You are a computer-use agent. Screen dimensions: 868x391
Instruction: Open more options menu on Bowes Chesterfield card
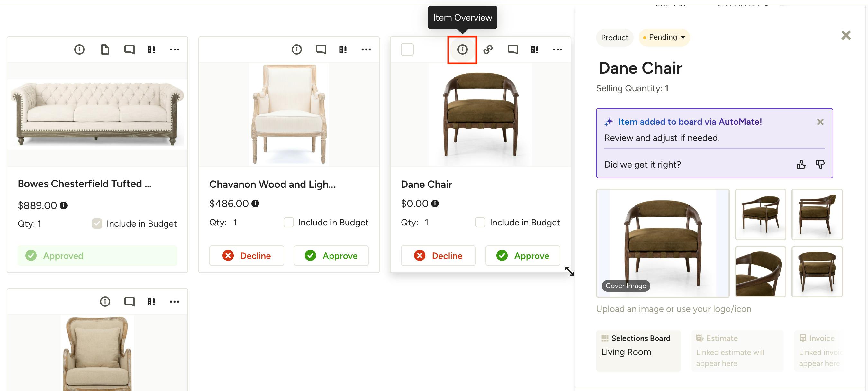pos(174,50)
